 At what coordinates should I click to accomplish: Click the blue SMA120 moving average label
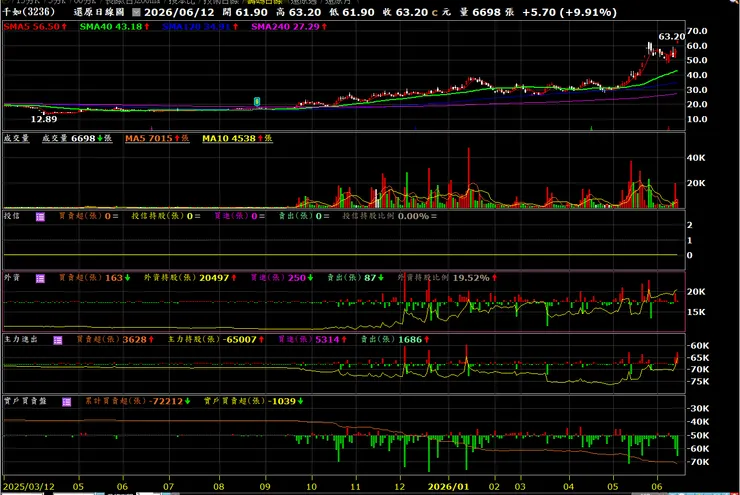[200, 27]
